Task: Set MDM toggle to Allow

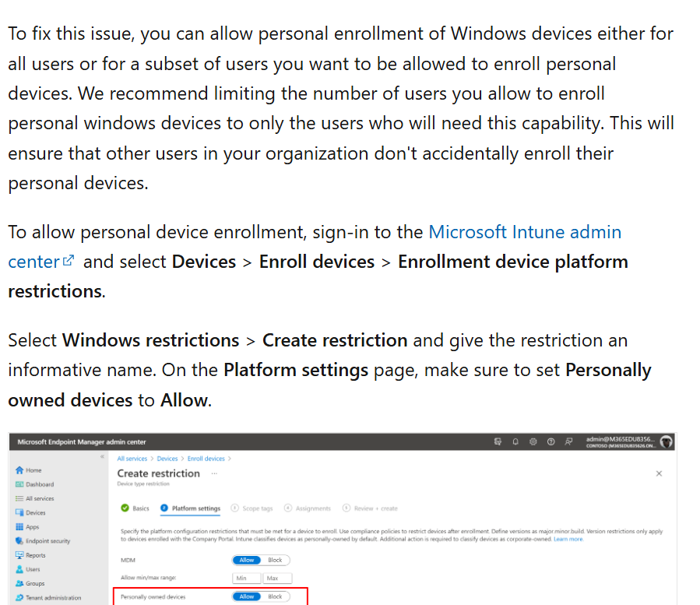Action: click(x=246, y=560)
